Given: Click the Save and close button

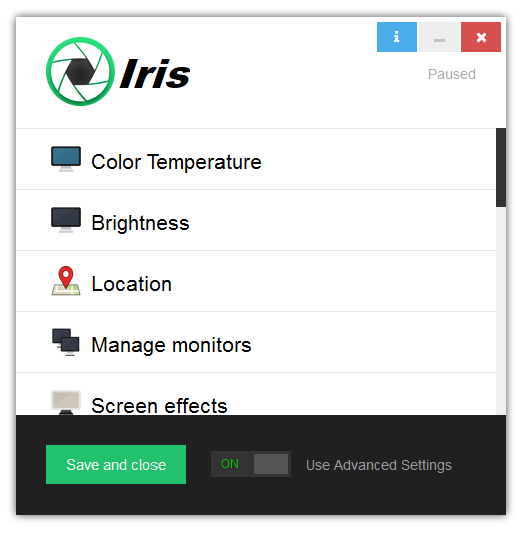Looking at the screenshot, I should [x=116, y=464].
